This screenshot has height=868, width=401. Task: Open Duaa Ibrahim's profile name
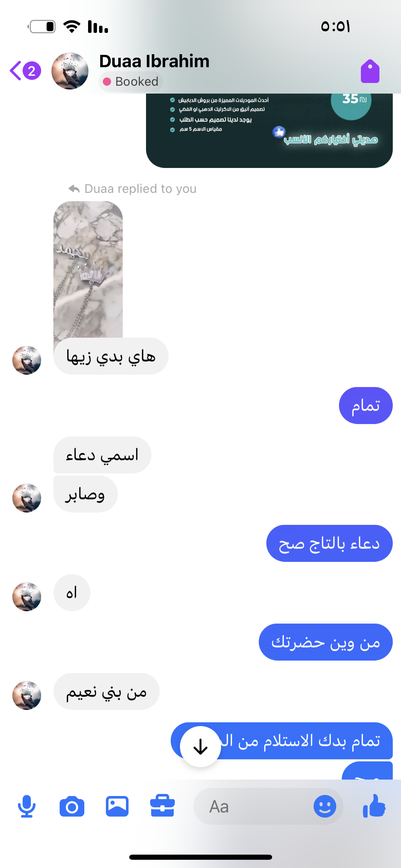click(x=154, y=61)
